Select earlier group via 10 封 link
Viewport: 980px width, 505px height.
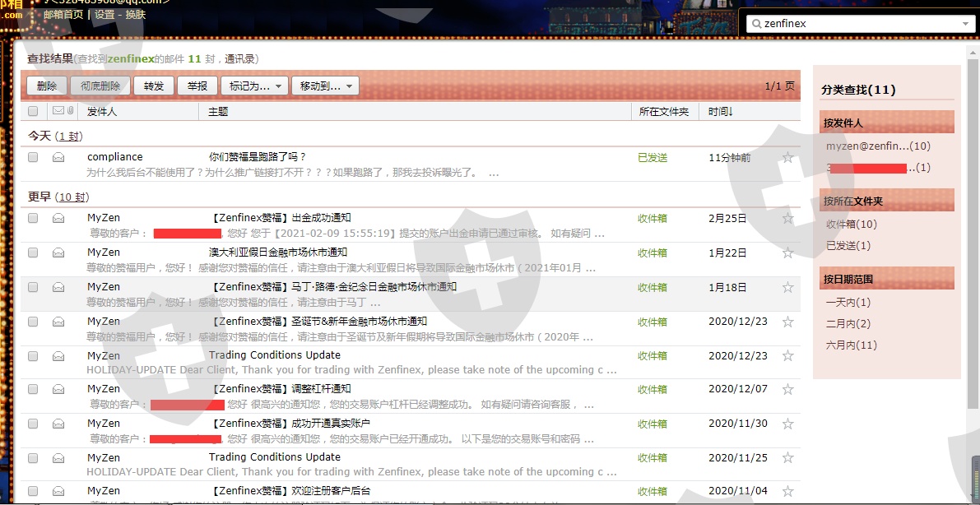72,197
